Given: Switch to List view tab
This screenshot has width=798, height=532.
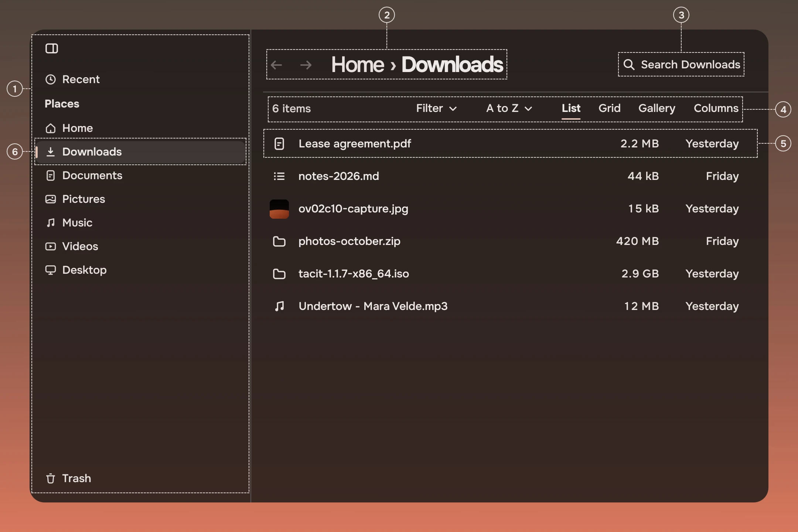Looking at the screenshot, I should pos(571,108).
